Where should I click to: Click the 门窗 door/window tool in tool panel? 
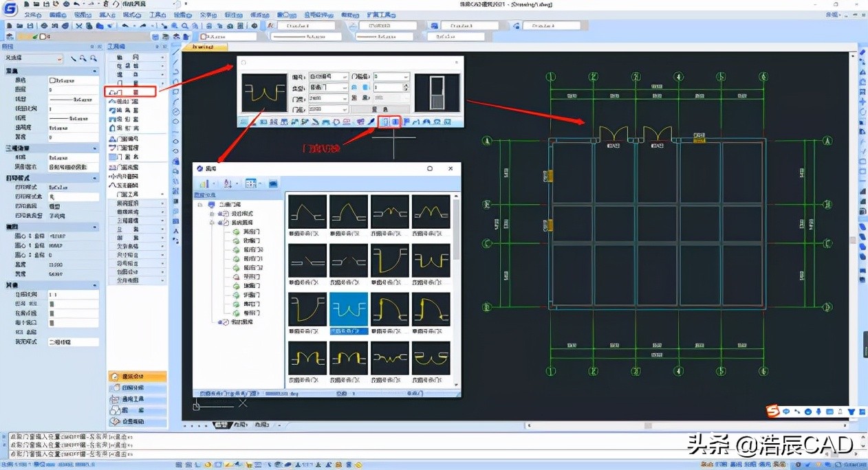point(131,91)
